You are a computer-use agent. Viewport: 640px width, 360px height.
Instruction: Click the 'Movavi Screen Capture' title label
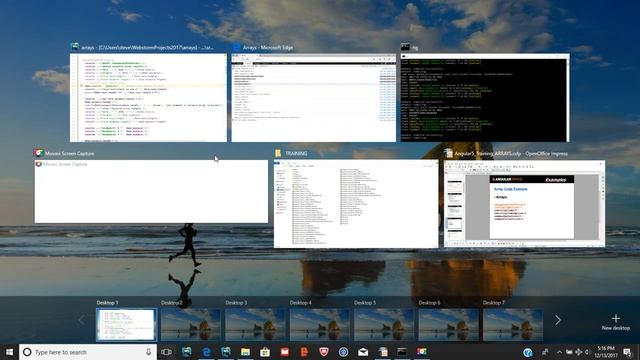[69, 153]
